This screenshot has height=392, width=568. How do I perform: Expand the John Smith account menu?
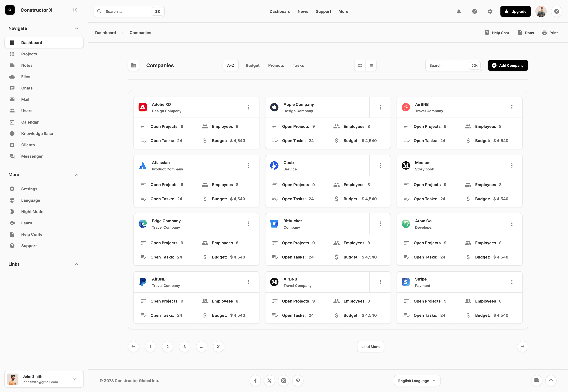point(74,379)
